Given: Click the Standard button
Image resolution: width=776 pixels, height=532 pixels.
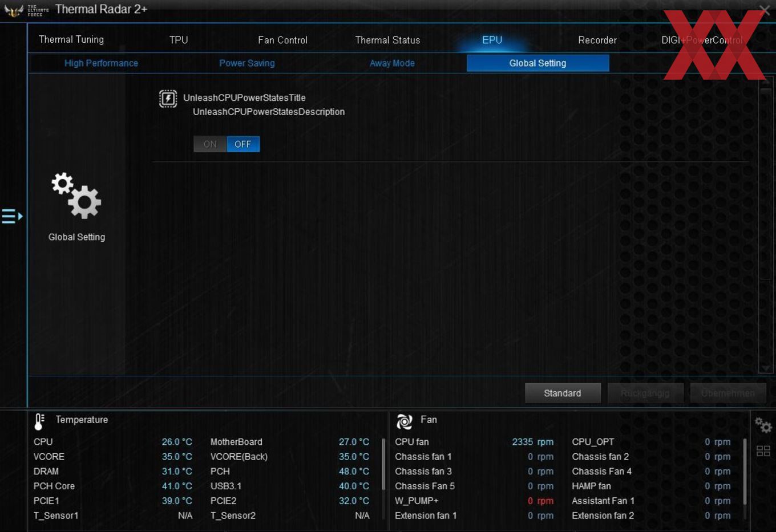Looking at the screenshot, I should pos(563,393).
